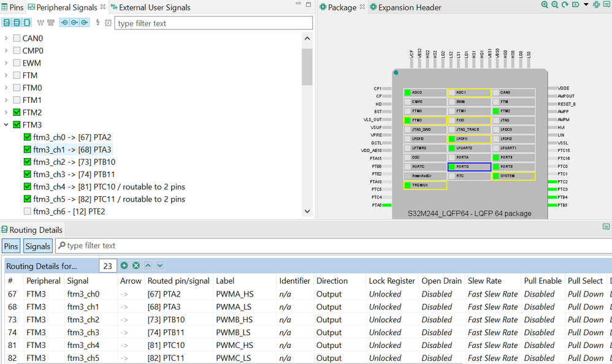Screen dimensions: 612x364
Task: Select the Peripheral Signals tab
Action: click(x=63, y=7)
